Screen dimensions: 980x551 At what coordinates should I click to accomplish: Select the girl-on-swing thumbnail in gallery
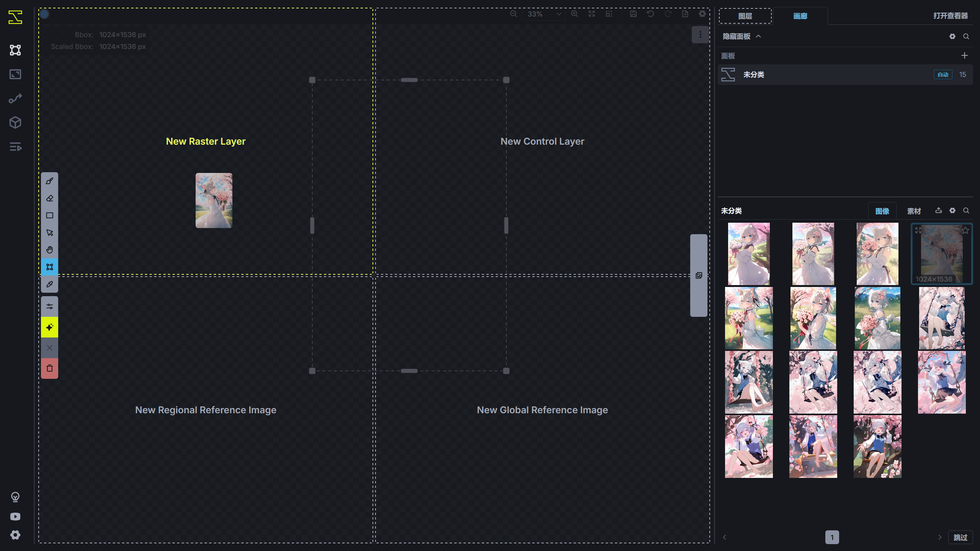(748, 382)
